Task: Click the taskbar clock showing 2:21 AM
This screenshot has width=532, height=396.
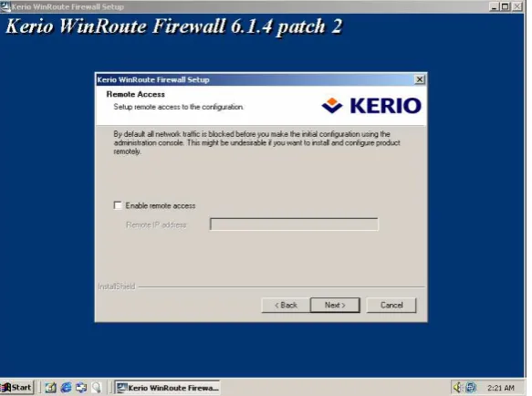Action: (x=500, y=388)
